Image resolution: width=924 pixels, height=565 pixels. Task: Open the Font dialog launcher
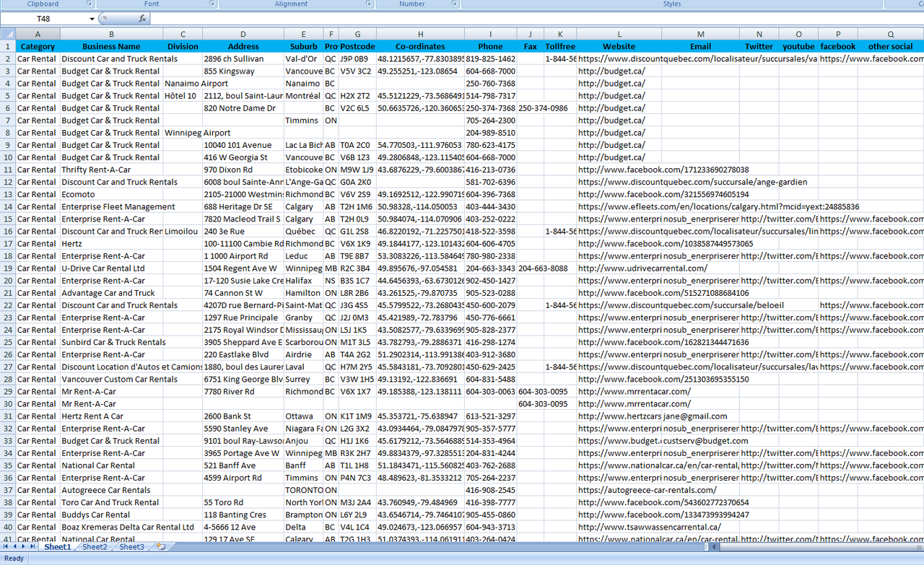click(212, 4)
